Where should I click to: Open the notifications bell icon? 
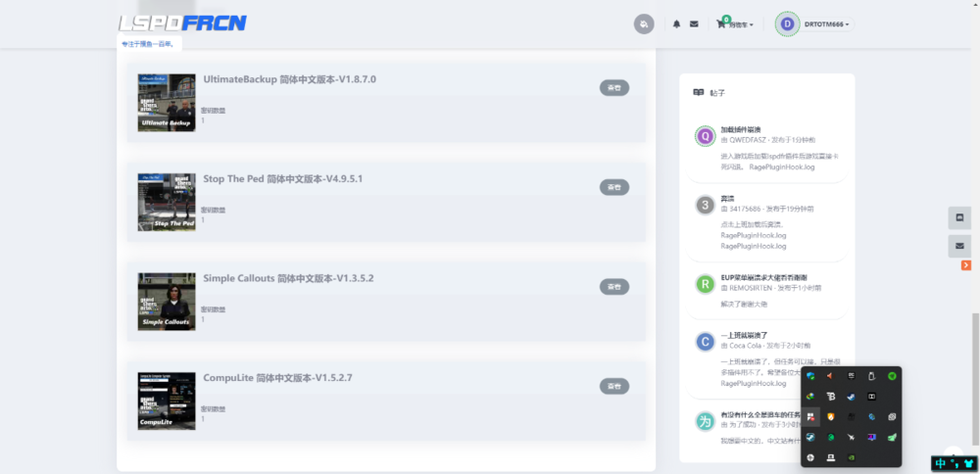tap(676, 24)
